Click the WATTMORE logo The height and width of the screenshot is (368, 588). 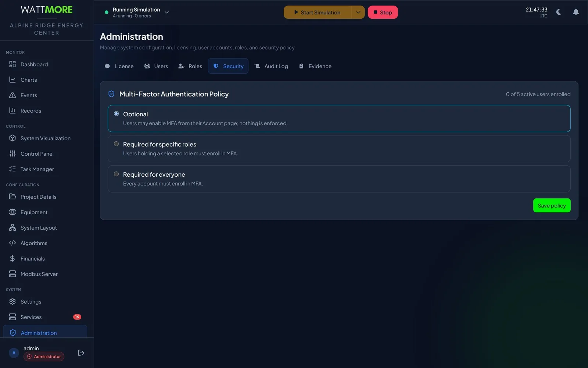click(x=47, y=10)
